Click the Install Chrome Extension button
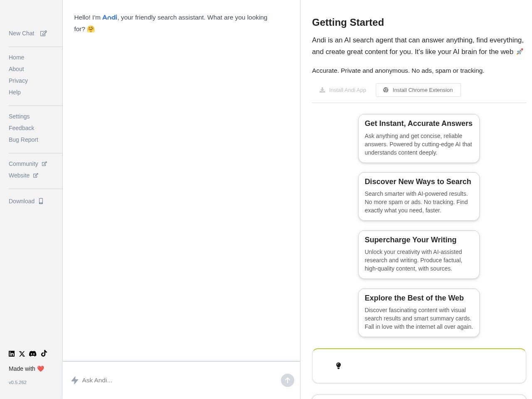Screen dimensions: 532x399 (x=418, y=90)
